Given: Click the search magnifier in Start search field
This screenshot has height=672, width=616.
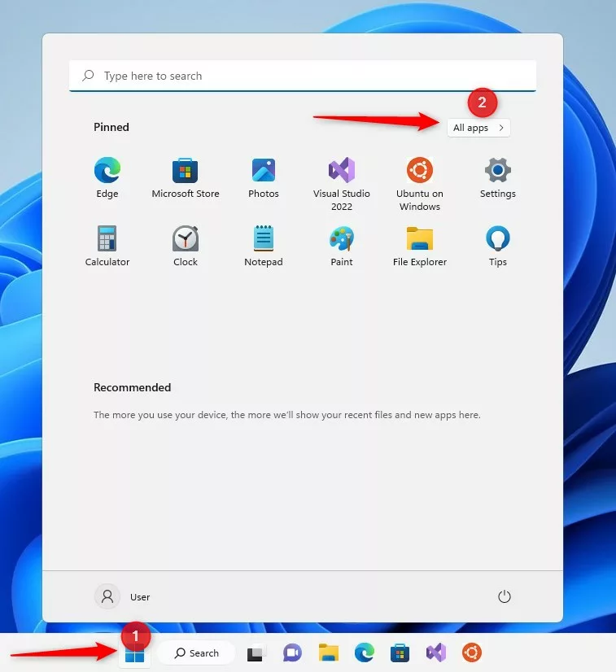Looking at the screenshot, I should pos(89,76).
